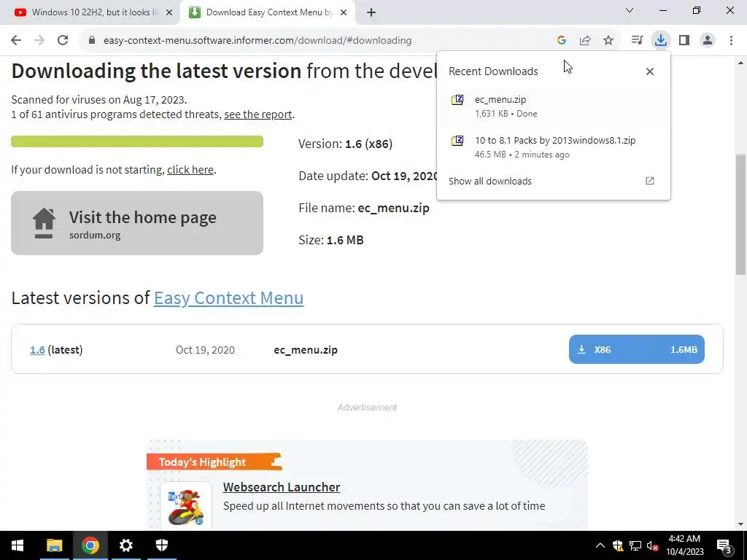Open version 1.6 link in table
The height and width of the screenshot is (560, 747).
tap(37, 350)
